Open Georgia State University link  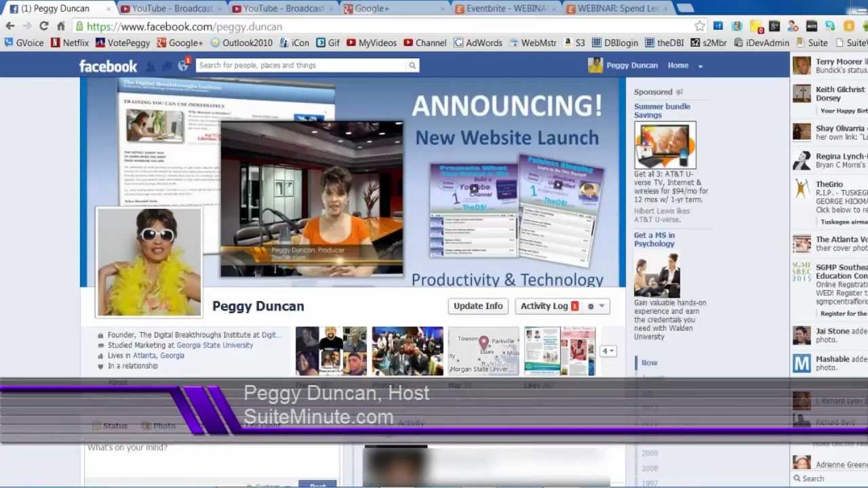[215, 345]
